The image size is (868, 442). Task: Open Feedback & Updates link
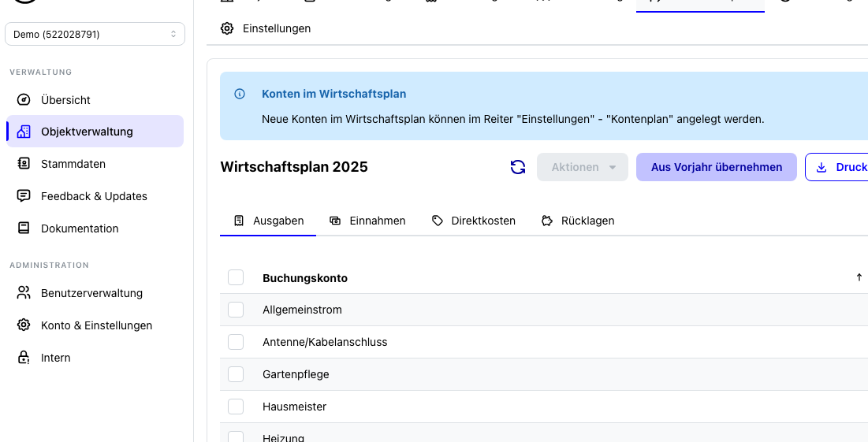point(95,196)
